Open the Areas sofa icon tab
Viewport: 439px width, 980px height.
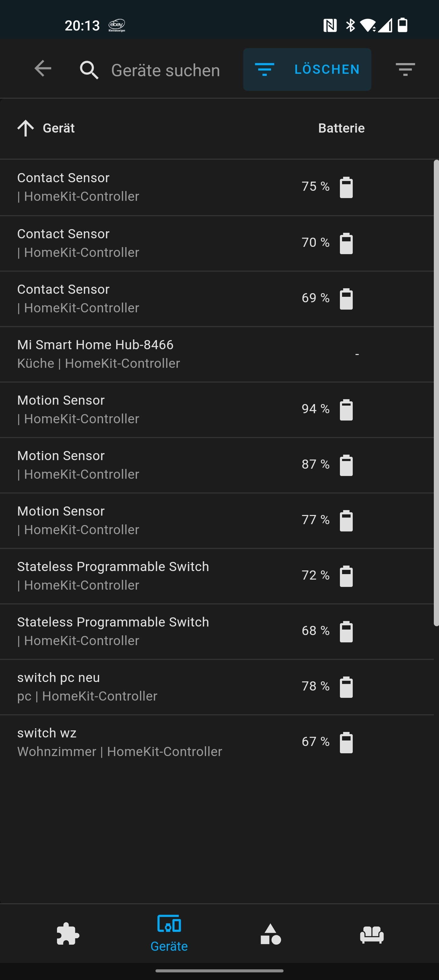[x=372, y=934]
